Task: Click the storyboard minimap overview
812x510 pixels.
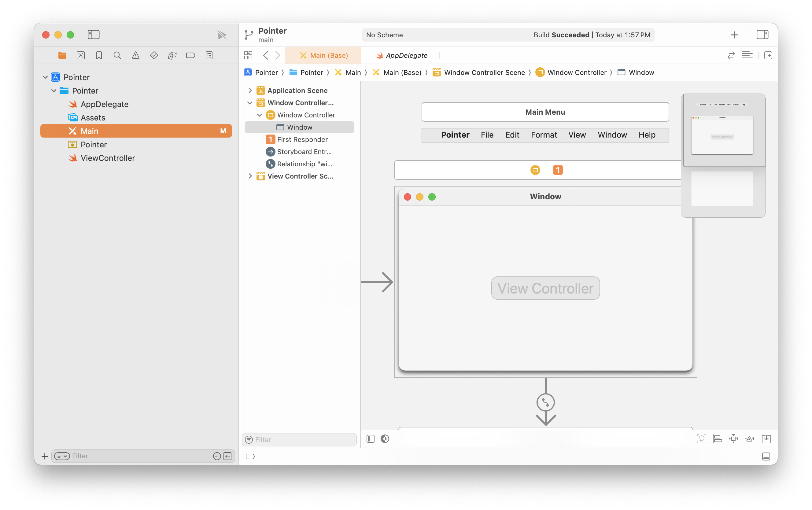Action: (723, 155)
